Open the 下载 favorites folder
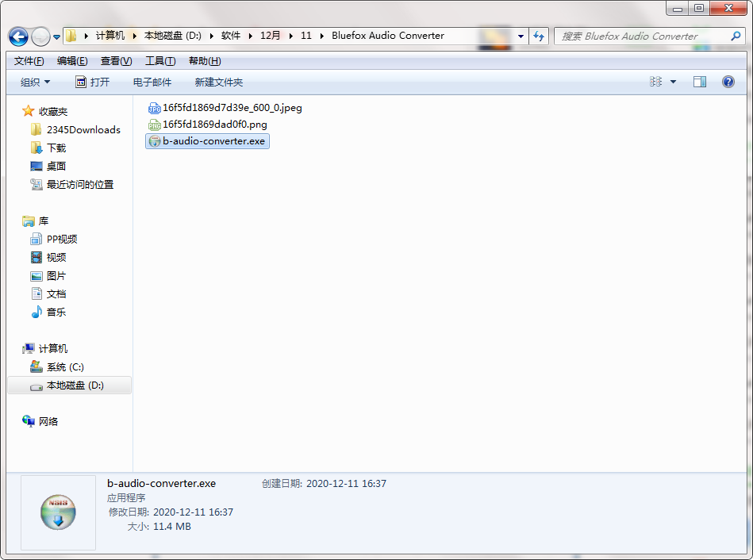Screen dimensions: 753x560 (56, 148)
